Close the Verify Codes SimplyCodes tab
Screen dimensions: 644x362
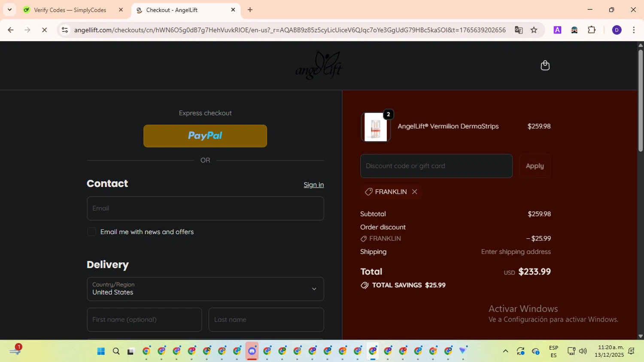coord(121,10)
